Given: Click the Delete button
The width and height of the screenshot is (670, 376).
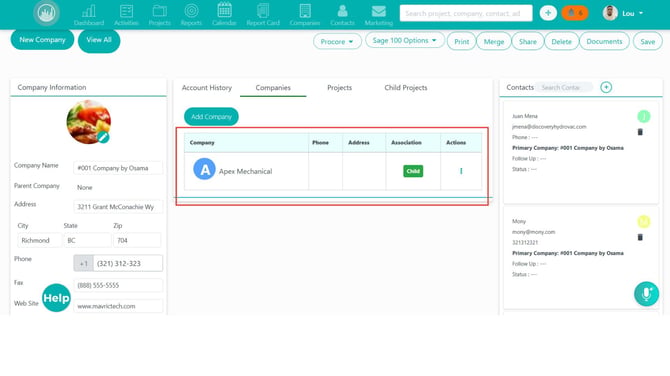Looking at the screenshot, I should pyautogui.click(x=561, y=41).
